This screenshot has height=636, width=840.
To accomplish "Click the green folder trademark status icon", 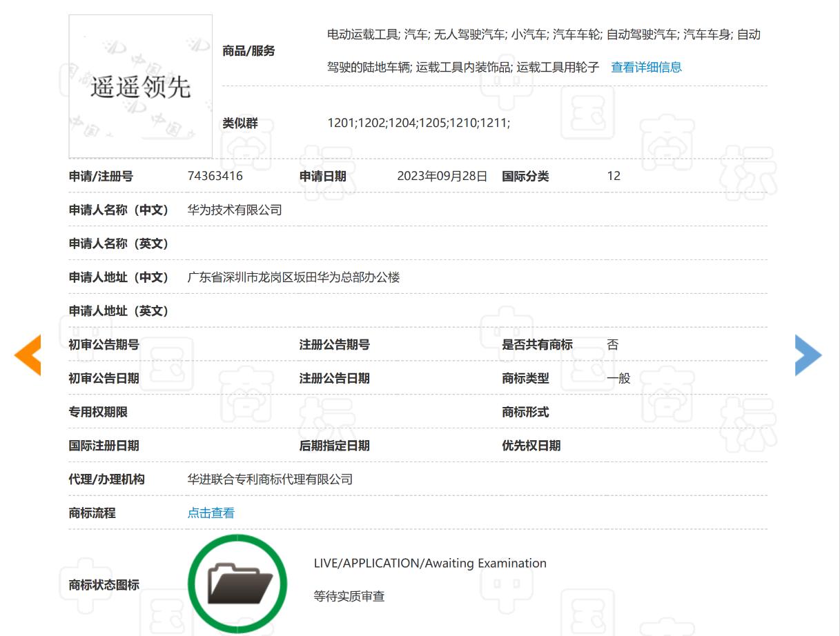I will (237, 584).
